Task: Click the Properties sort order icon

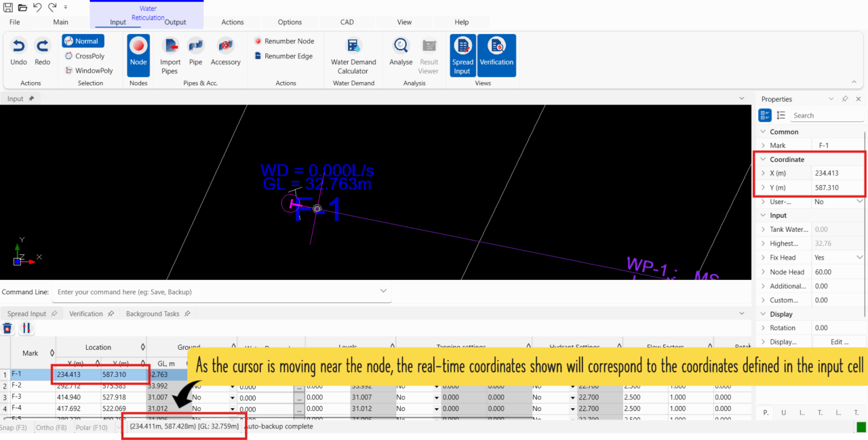Action: coord(781,115)
